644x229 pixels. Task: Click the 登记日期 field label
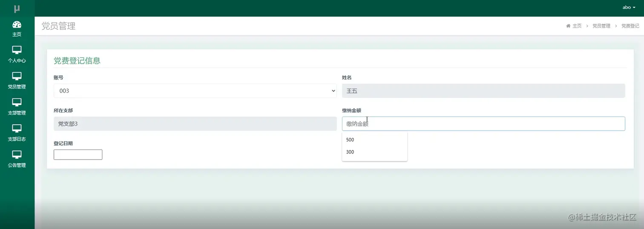(63, 143)
